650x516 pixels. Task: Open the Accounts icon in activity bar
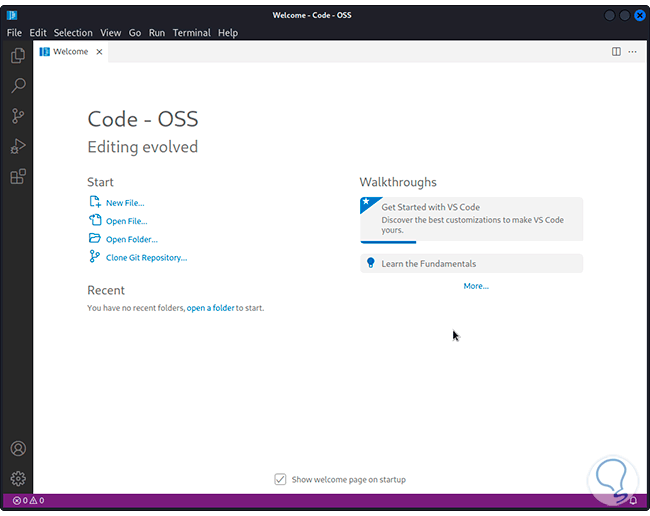(x=18, y=449)
